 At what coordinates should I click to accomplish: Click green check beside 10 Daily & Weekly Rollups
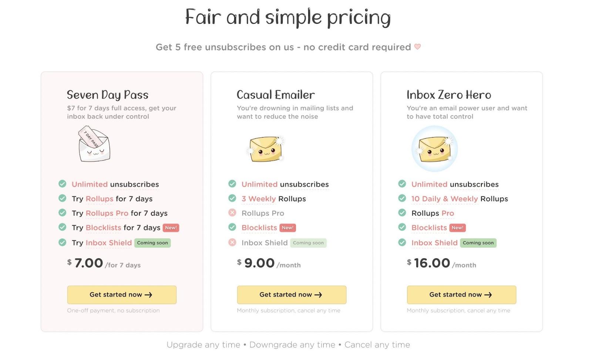402,198
